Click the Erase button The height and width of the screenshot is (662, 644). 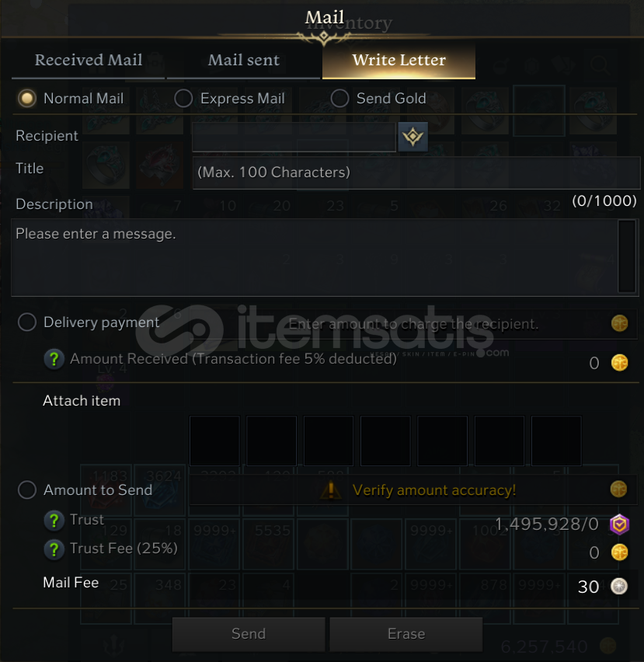coord(406,634)
